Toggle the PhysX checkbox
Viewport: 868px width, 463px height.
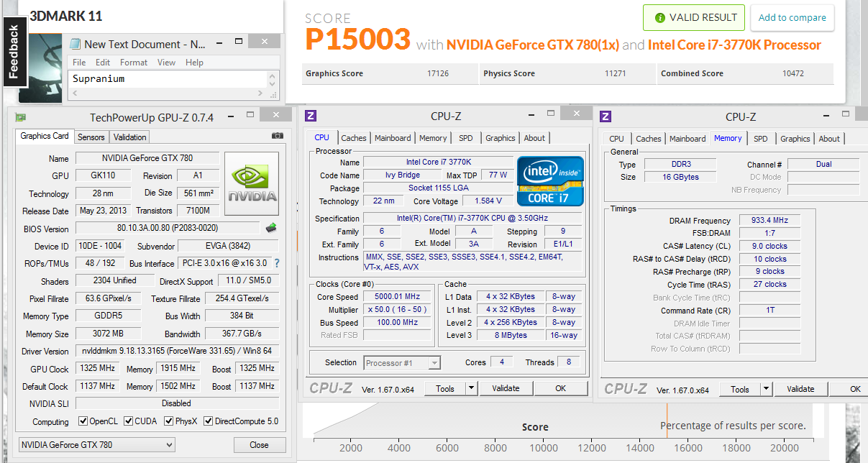(x=169, y=421)
